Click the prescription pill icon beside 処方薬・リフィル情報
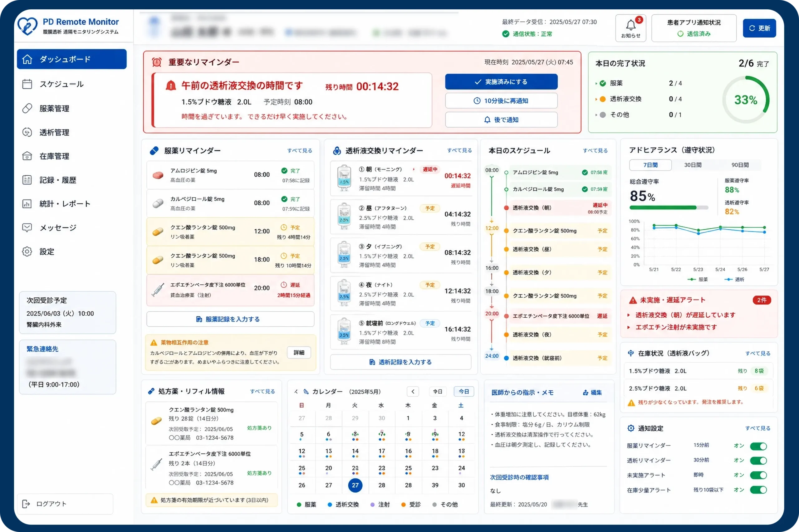 click(151, 391)
